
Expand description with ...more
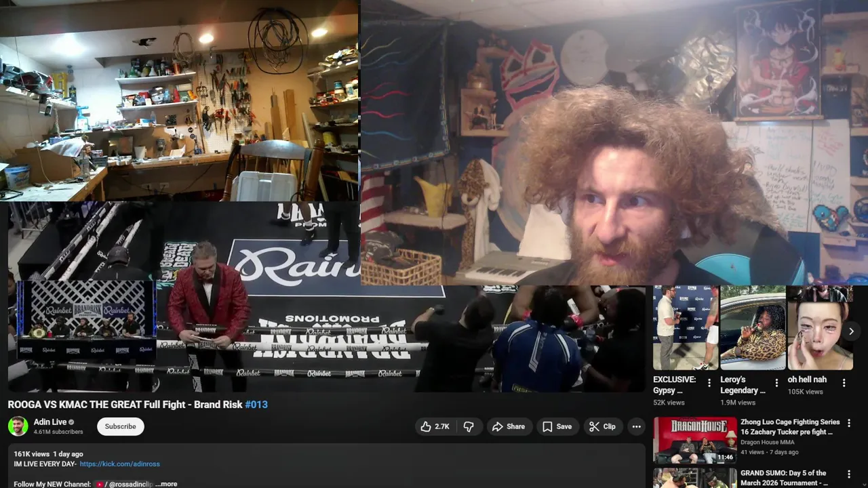pyautogui.click(x=166, y=484)
